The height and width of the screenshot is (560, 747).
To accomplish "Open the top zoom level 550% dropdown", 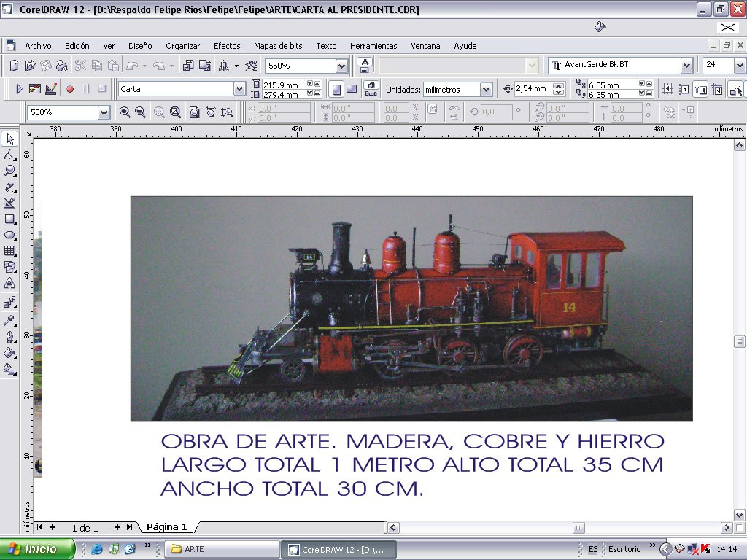I will pyautogui.click(x=341, y=66).
